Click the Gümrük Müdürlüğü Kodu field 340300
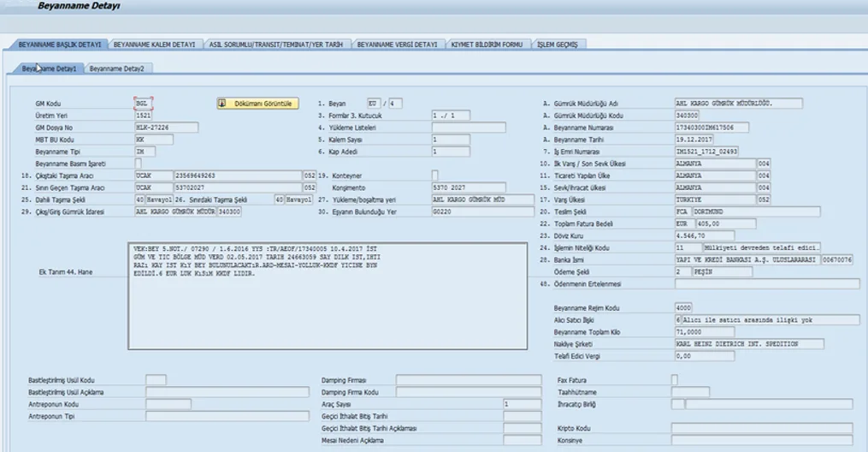Screen dimensions: 868x452 [687, 116]
